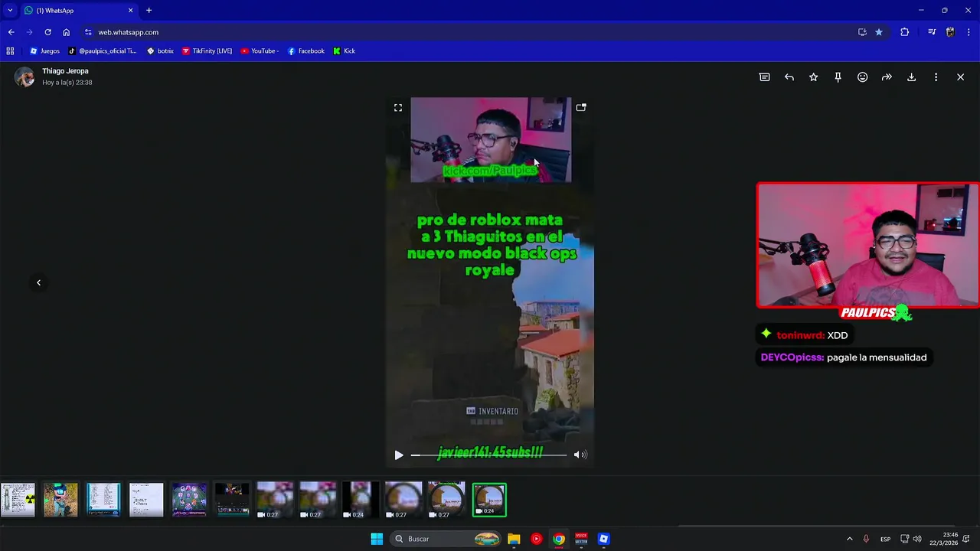Viewport: 980px width, 551px height.
Task: View site information for web.whatsapp.com
Action: pyautogui.click(x=88, y=32)
